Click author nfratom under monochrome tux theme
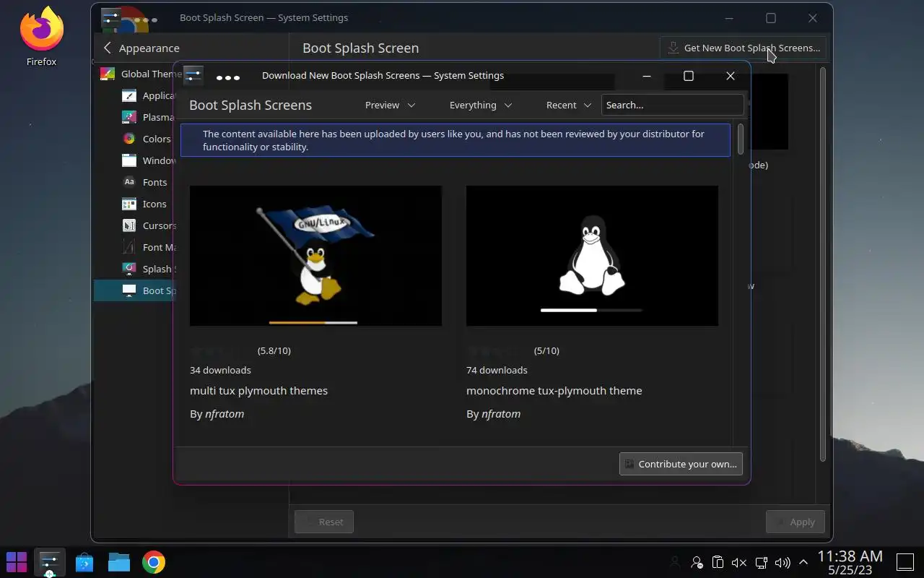The height and width of the screenshot is (578, 924). [501, 414]
